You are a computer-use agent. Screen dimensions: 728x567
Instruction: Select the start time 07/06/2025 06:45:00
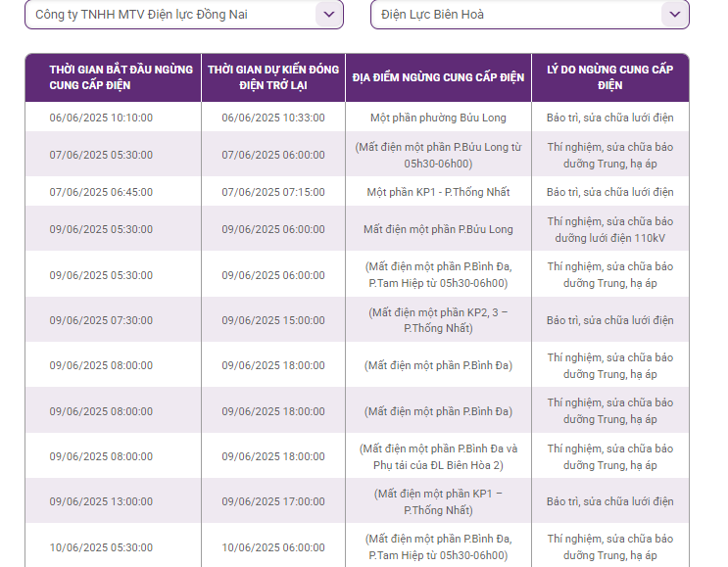point(101,192)
